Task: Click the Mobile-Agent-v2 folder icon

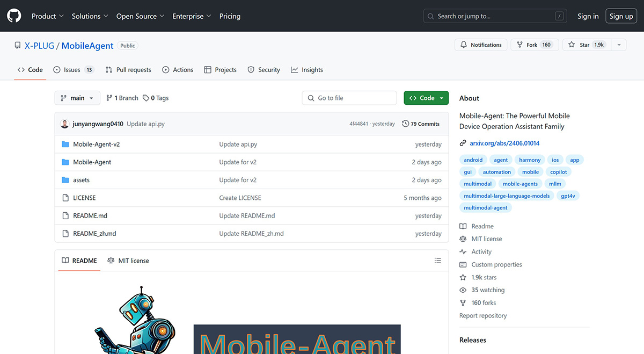Action: 65,144
